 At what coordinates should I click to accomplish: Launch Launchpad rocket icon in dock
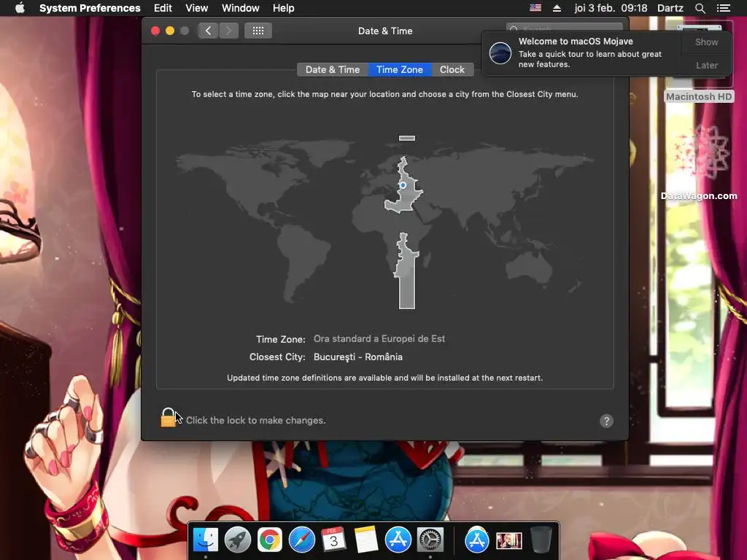pos(237,540)
